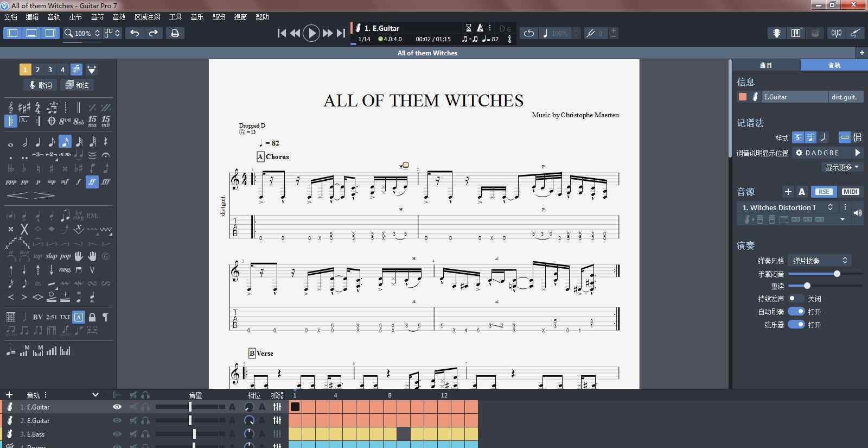The width and height of the screenshot is (868, 448).
Task: Select the bar 8 block on E.Bass track
Action: pyautogui.click(x=390, y=434)
